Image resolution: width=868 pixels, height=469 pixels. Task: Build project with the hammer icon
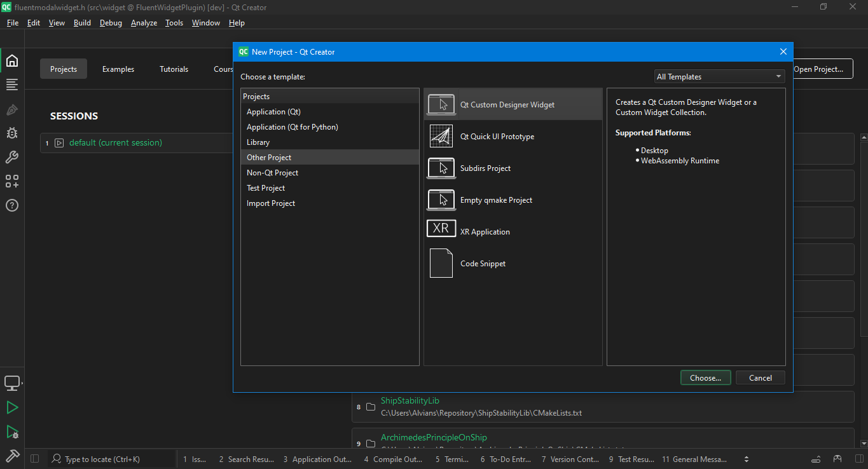12,456
